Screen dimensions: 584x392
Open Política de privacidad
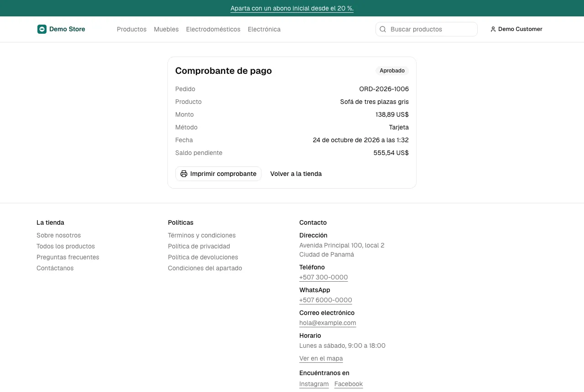pos(199,246)
